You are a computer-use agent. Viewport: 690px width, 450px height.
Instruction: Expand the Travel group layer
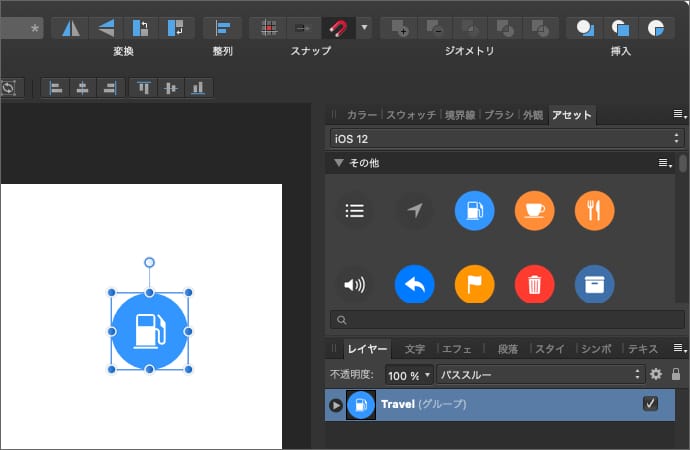pos(336,405)
